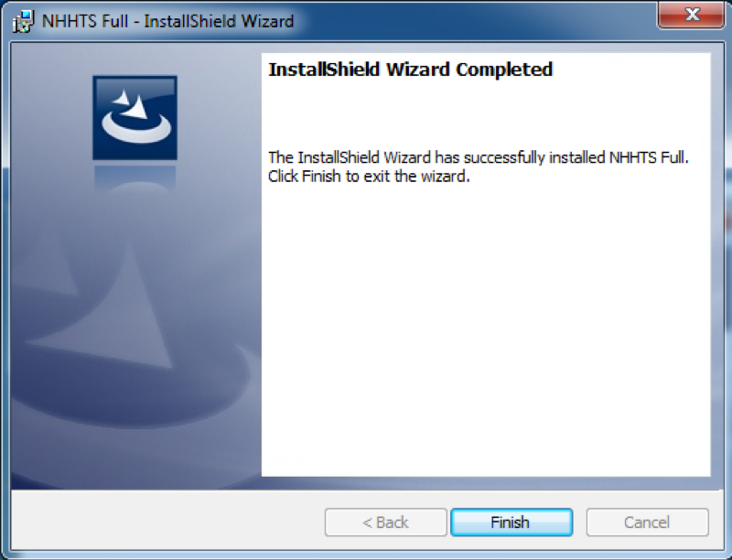The image size is (732, 560).
Task: Click the empty white area of the content panel
Action: pyautogui.click(x=486, y=327)
